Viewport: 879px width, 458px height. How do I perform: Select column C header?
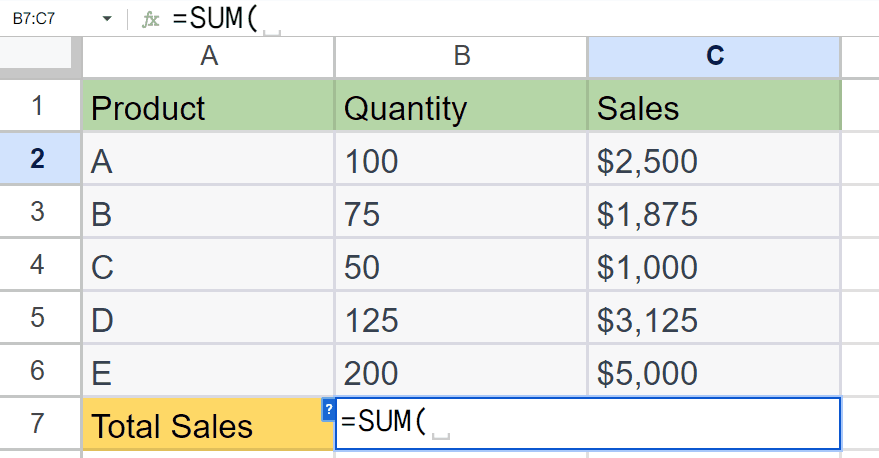point(714,57)
